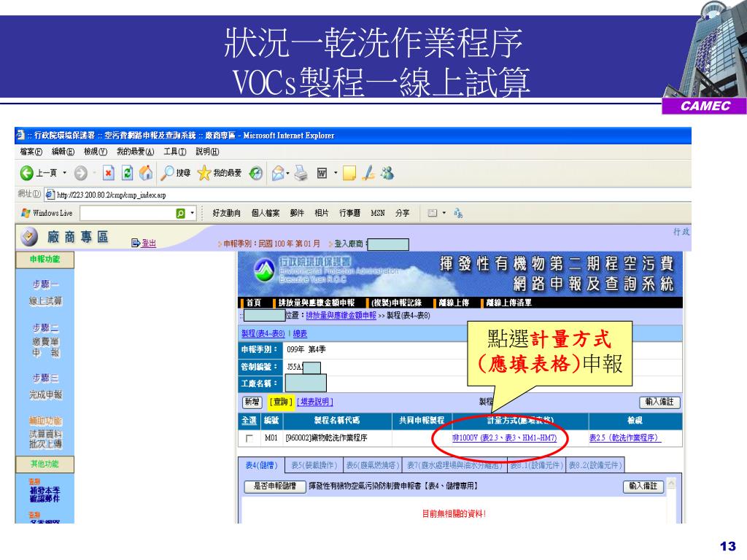Switch to the 表6(廢氣燃燒塔) tab
This screenshot has height=560, width=747.
pos(373,465)
